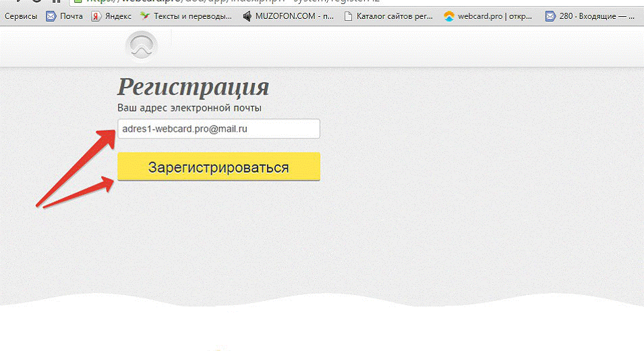Click the Зарегистрироваться yellow button

click(218, 167)
